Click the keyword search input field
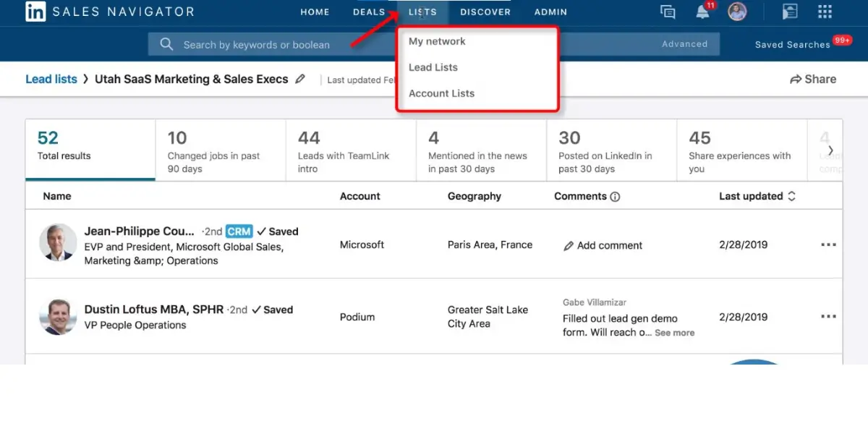This screenshot has width=868, height=434. pyautogui.click(x=434, y=44)
